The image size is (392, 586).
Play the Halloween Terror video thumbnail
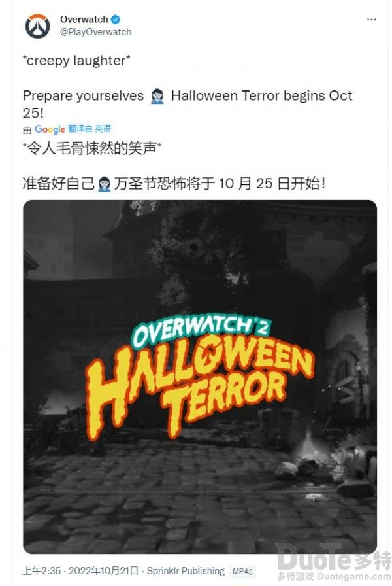coord(200,377)
